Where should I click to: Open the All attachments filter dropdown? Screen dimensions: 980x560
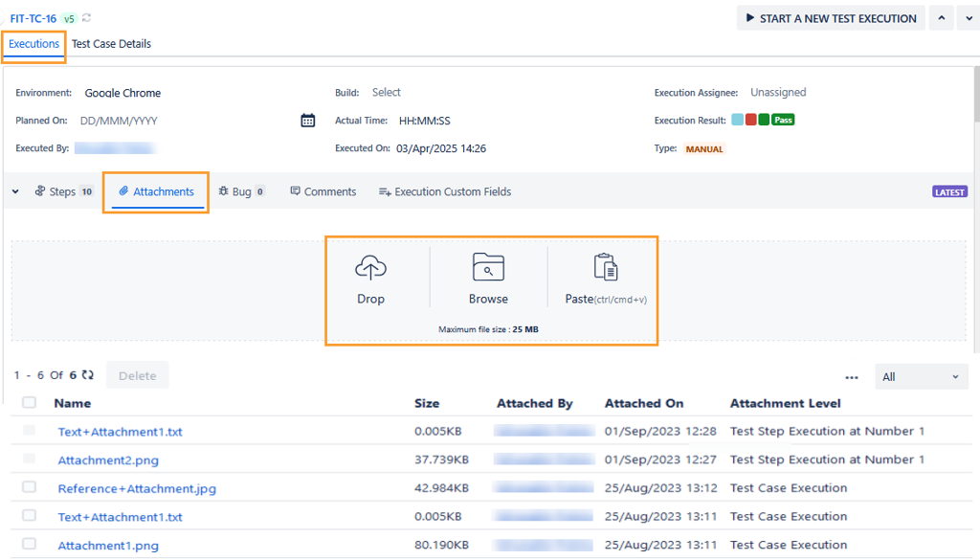point(921,376)
